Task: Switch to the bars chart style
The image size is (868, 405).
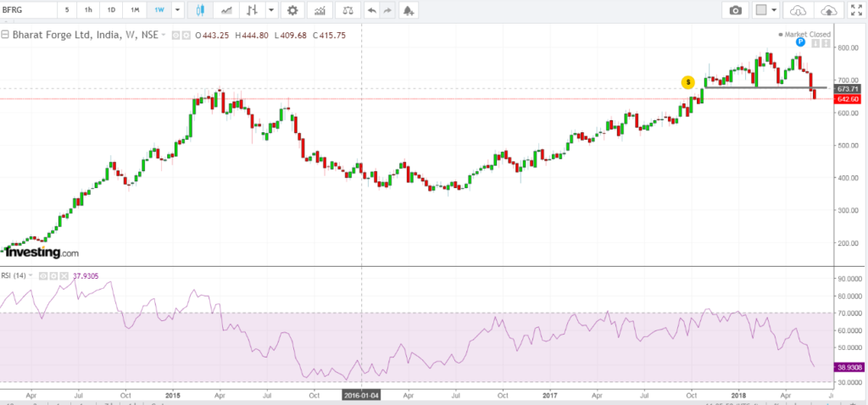Action: click(253, 10)
